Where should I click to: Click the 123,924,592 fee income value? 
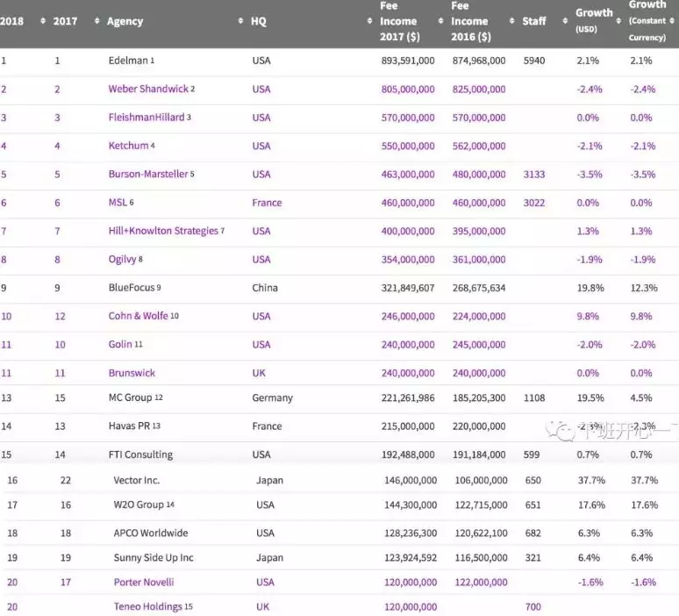pos(410,558)
